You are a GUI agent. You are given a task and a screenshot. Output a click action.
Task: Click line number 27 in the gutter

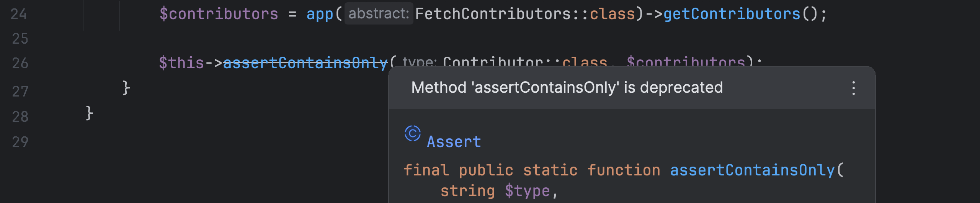[x=20, y=92]
